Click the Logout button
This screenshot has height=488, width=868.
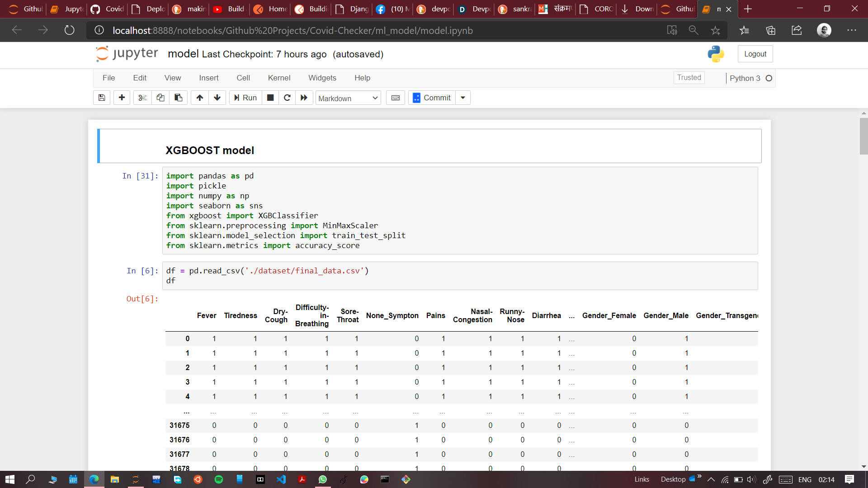pyautogui.click(x=755, y=54)
